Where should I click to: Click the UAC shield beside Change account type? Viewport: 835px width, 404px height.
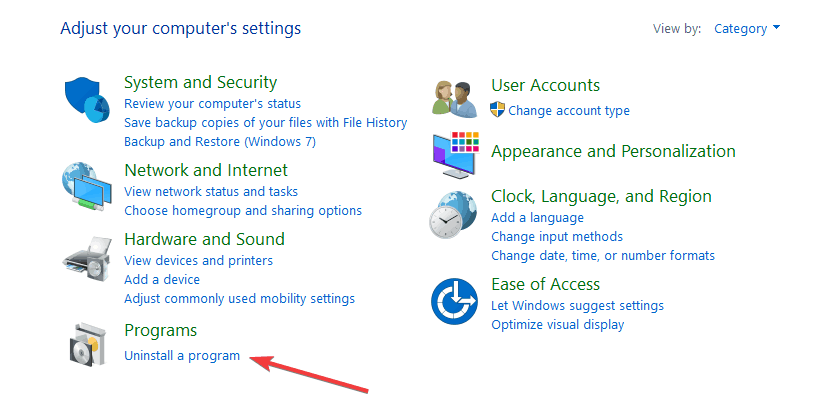[x=497, y=110]
